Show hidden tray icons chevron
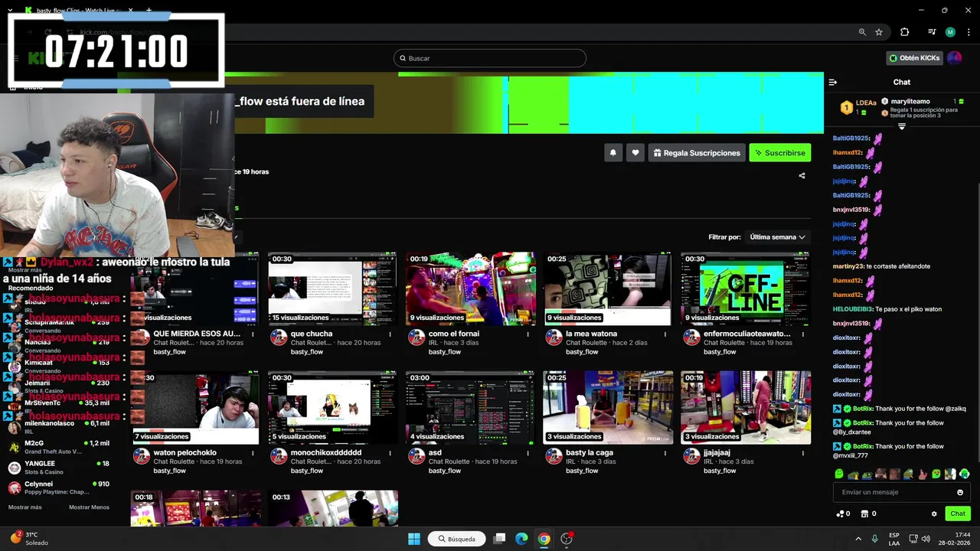980x551 pixels. click(x=858, y=539)
